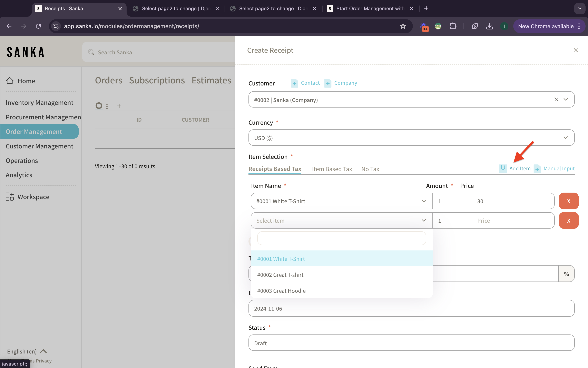Open the Status Draft field
588x368 pixels.
pyautogui.click(x=411, y=343)
